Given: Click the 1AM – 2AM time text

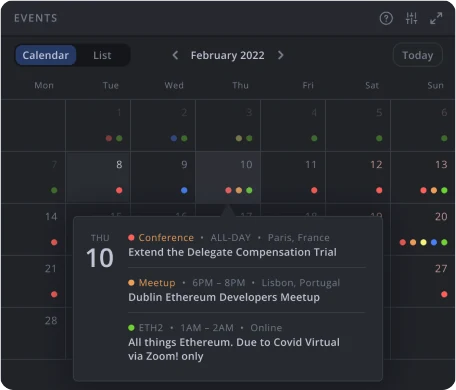Looking at the screenshot, I should [207, 328].
